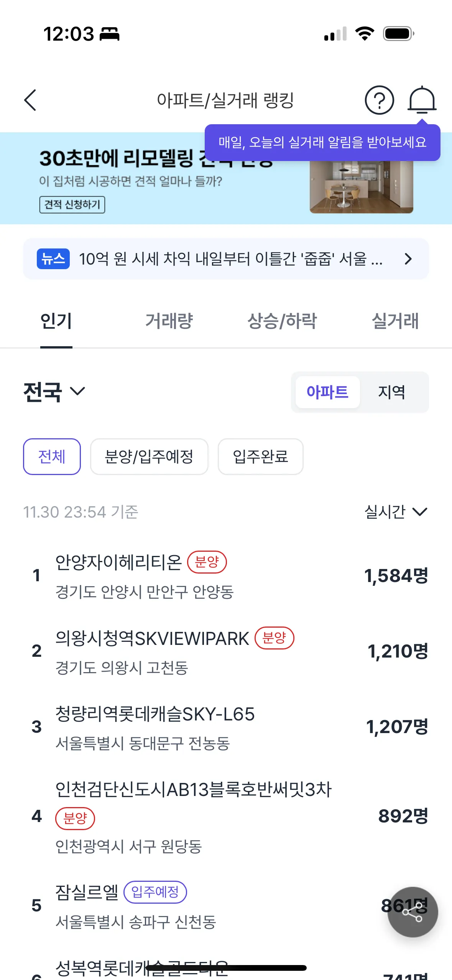Open the 실시간 sort dropdown
The image size is (452, 980).
[x=396, y=512]
